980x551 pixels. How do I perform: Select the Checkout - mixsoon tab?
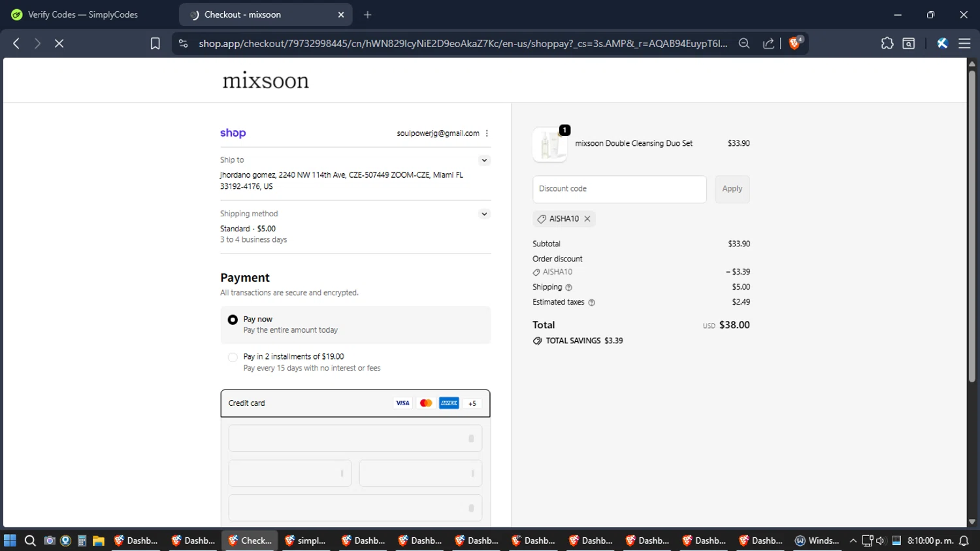click(265, 14)
